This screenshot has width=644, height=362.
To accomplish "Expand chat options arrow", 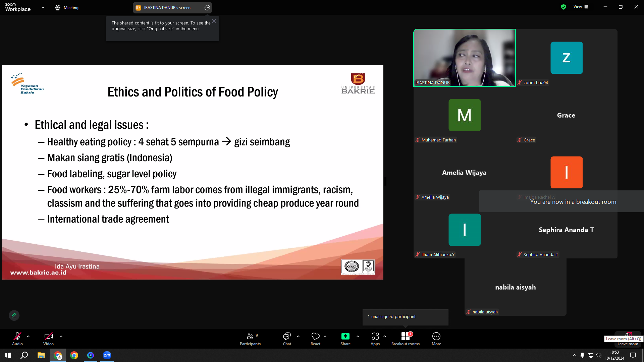I will [x=298, y=336].
